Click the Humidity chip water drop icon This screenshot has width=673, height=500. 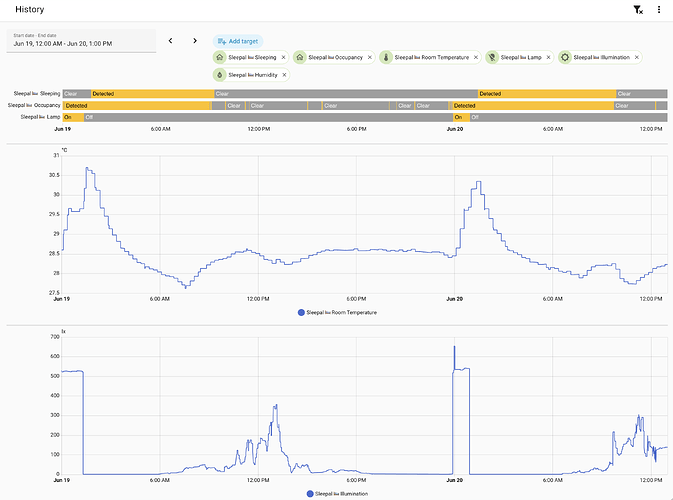(220, 75)
